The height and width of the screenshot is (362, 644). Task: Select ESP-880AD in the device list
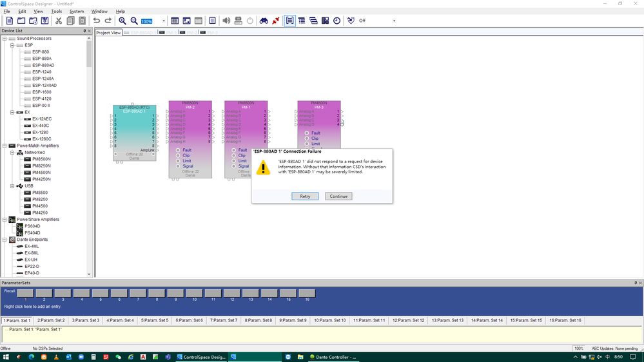click(43, 65)
